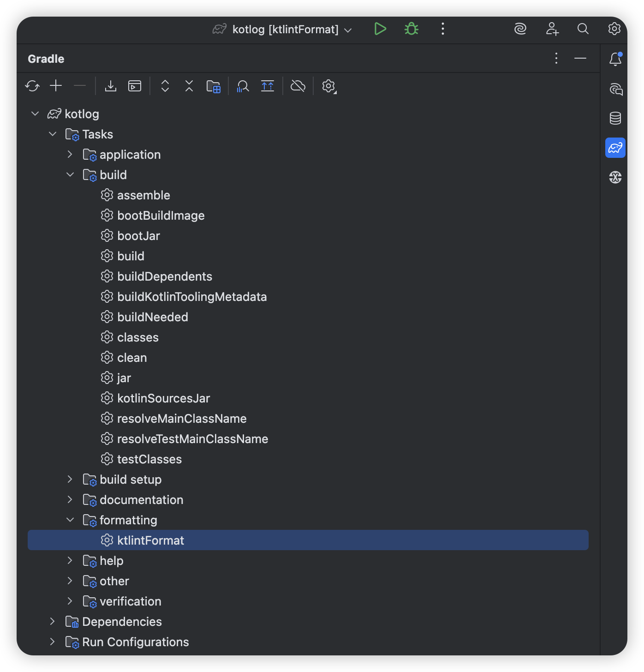Run the kotlog ktlintFormat configuration
Screen dimensions: 644x672
(380, 29)
